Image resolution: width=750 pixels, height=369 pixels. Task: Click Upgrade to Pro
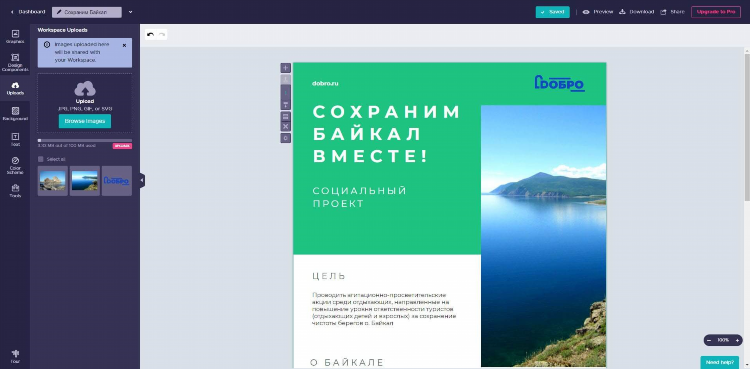click(716, 12)
